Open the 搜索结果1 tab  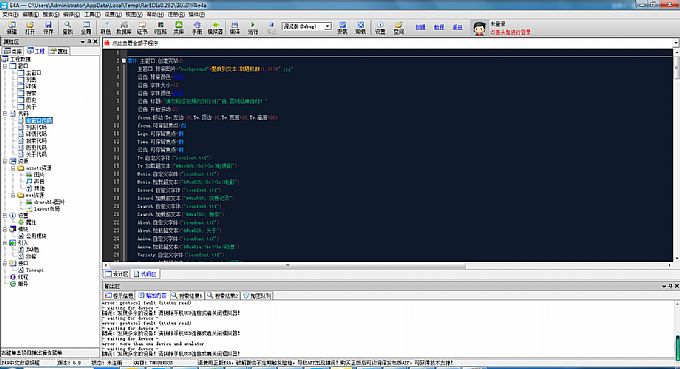pos(187,296)
